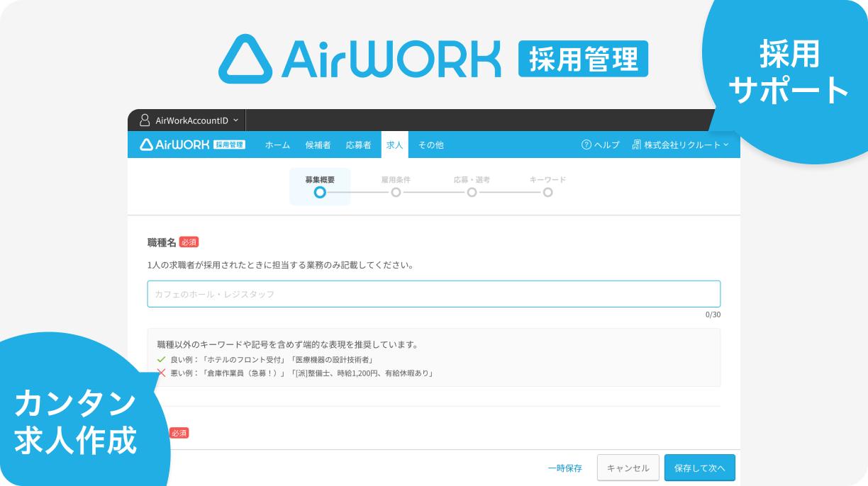Screen dimensions: 868x486
Task: Open help via the question-mark icon
Action: click(x=585, y=145)
